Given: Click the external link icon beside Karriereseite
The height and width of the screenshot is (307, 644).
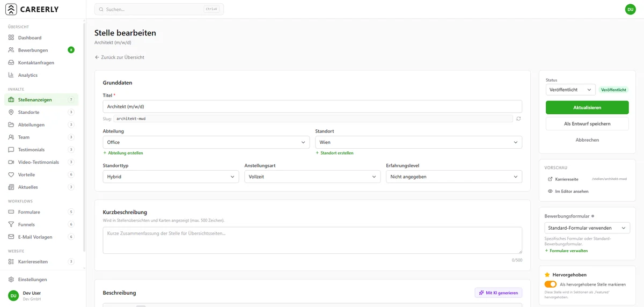Looking at the screenshot, I should (x=550, y=179).
